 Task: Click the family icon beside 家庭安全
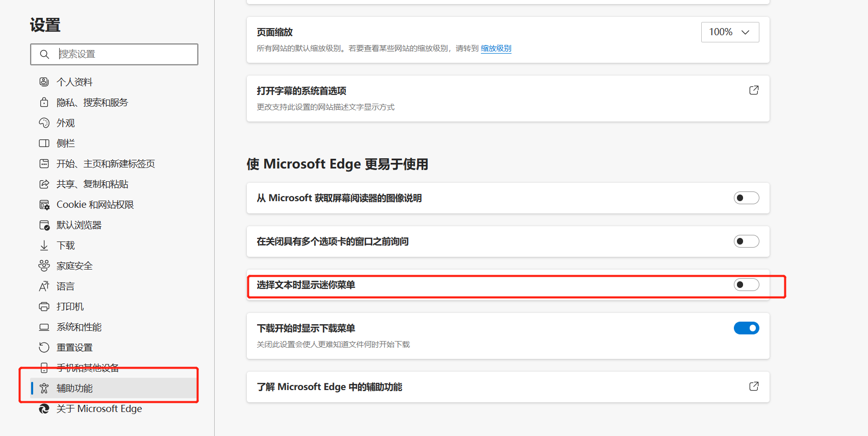coord(44,265)
